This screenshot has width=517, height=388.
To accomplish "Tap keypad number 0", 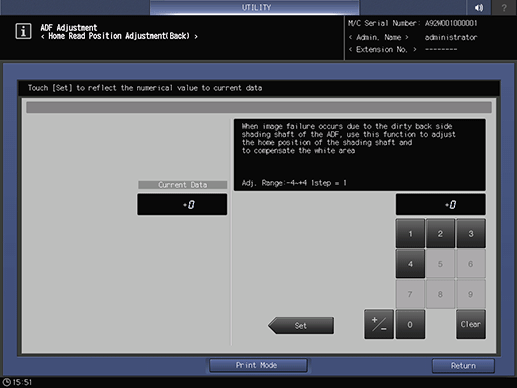I will pyautogui.click(x=410, y=324).
